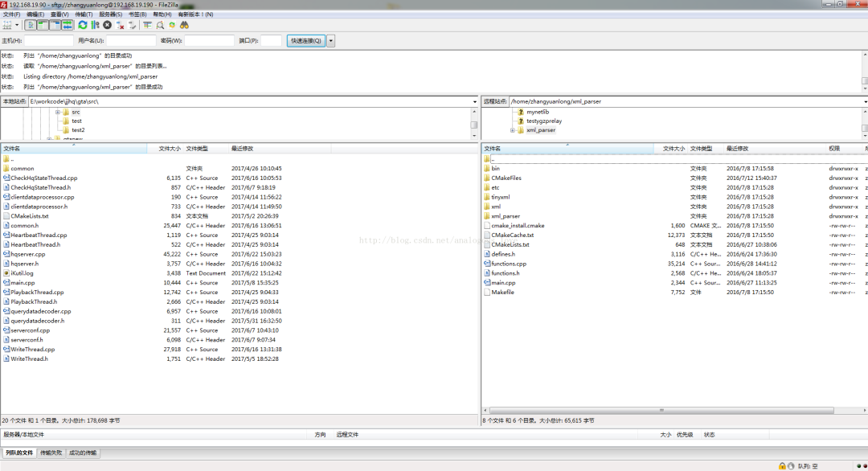868x471 pixels.
Task: Click the remote file list horizontal scrollbar
Action: 661,410
